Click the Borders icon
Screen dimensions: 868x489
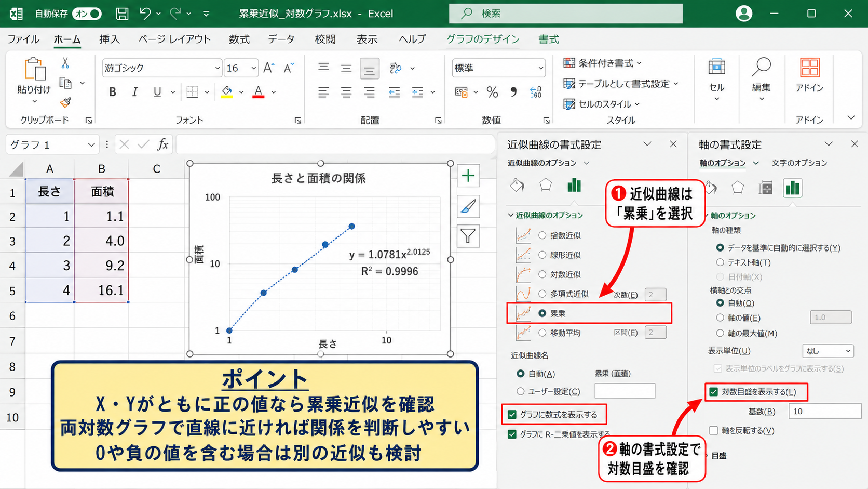coord(192,92)
